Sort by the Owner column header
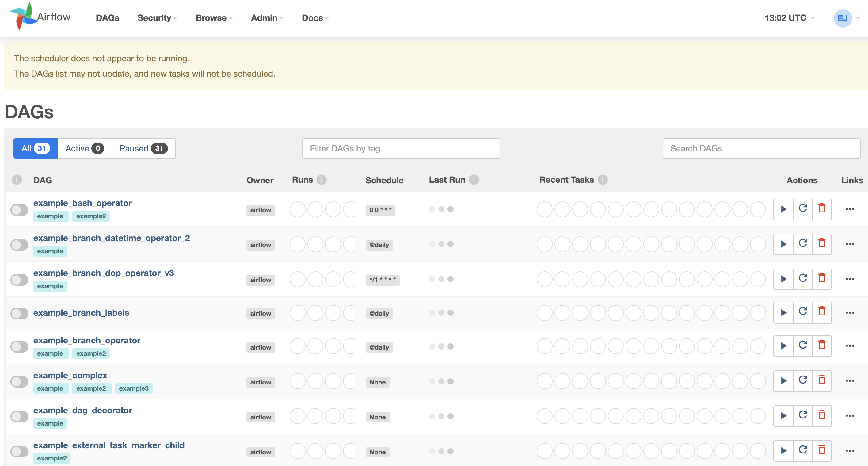Viewport: 868px width, 466px height. click(x=260, y=180)
